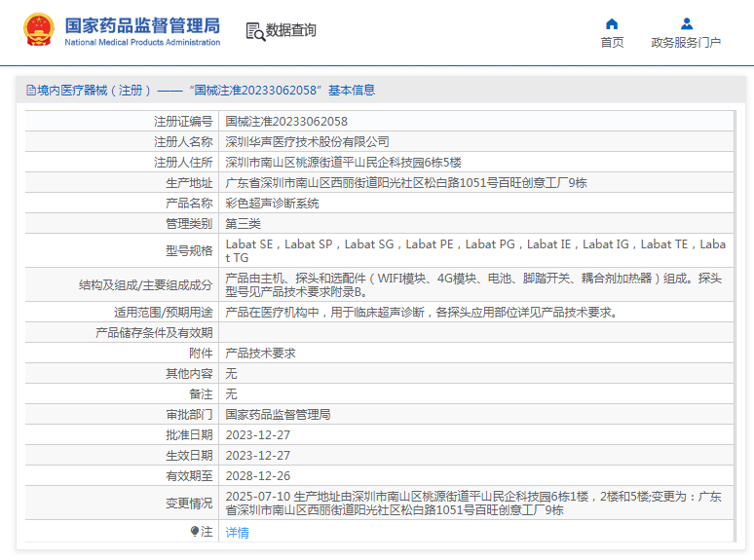754x560 pixels.
Task: Select product name 彩色超声诊断系统
Action: click(476, 204)
